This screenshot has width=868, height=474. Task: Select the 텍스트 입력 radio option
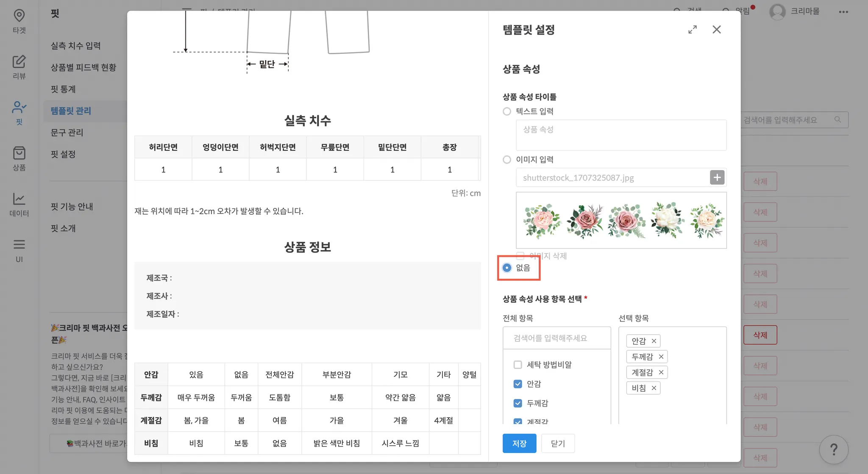tap(507, 111)
